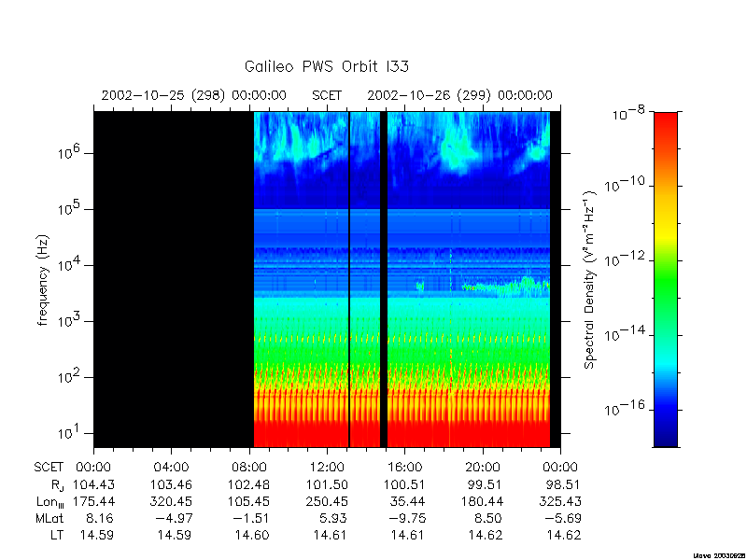The height and width of the screenshot is (560, 747).
Task: Click the MLat row header
Action: tap(49, 518)
